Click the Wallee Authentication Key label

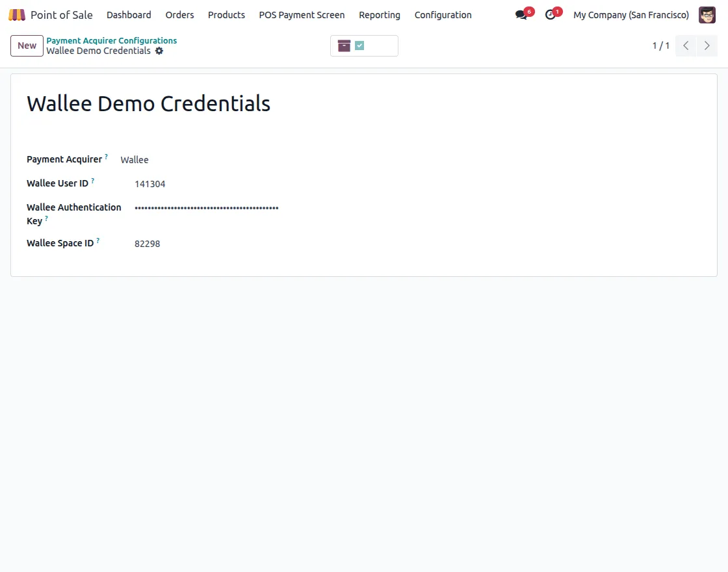(74, 214)
